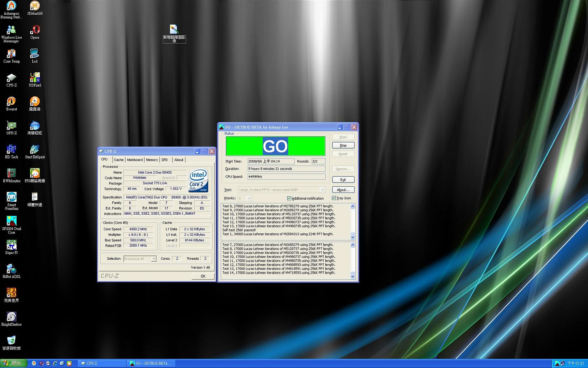Open GPU-Z desktop shortcut
588x368 pixels.
coord(12,128)
